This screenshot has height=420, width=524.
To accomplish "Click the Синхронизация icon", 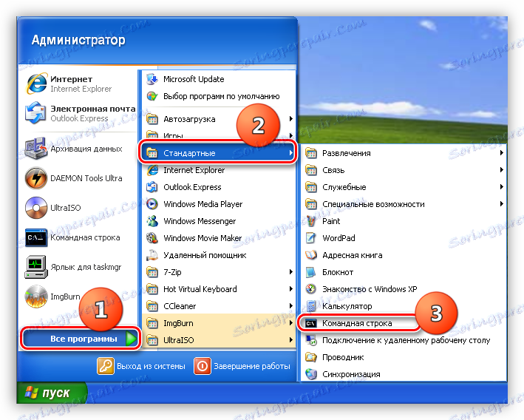I will [x=311, y=374].
